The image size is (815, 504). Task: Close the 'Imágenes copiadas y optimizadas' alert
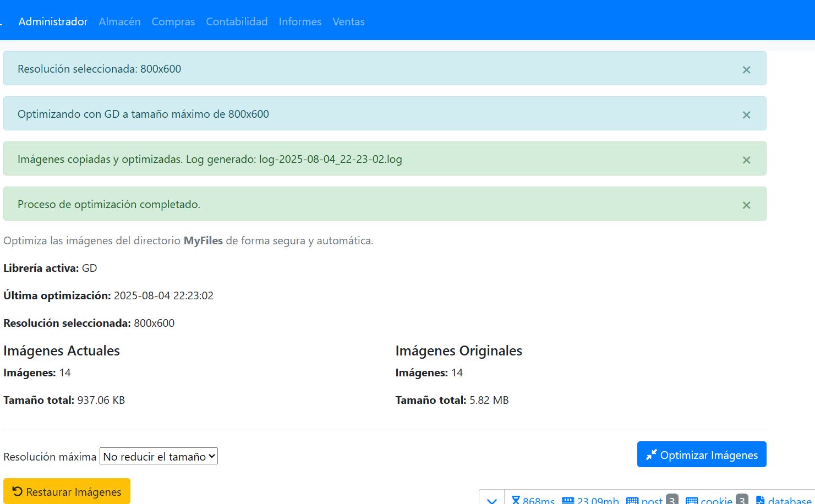[x=746, y=160]
